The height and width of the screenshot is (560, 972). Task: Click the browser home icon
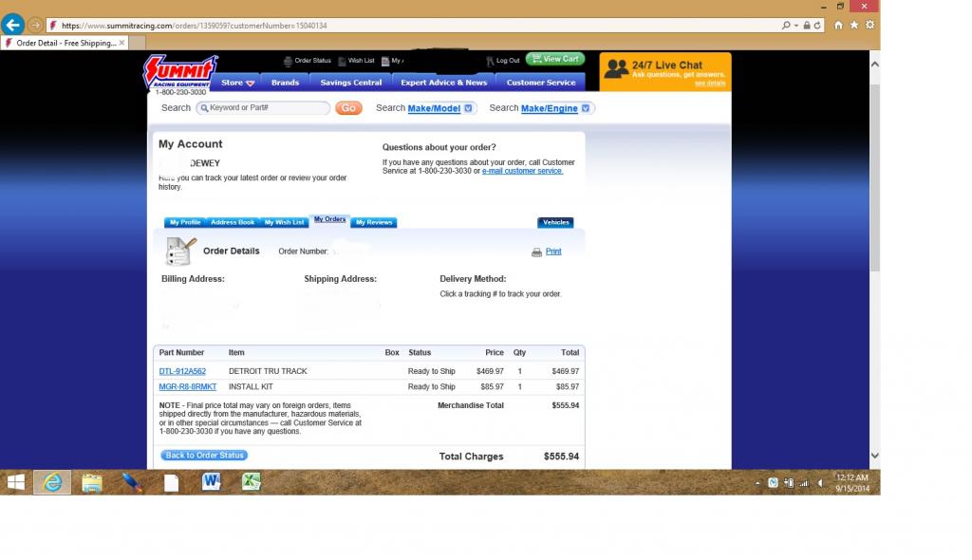838,26
